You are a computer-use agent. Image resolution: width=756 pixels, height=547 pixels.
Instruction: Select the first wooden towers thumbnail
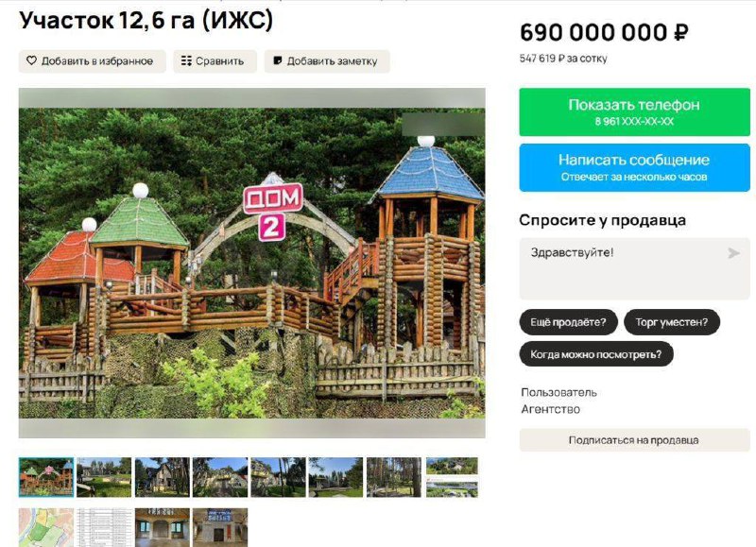46,477
